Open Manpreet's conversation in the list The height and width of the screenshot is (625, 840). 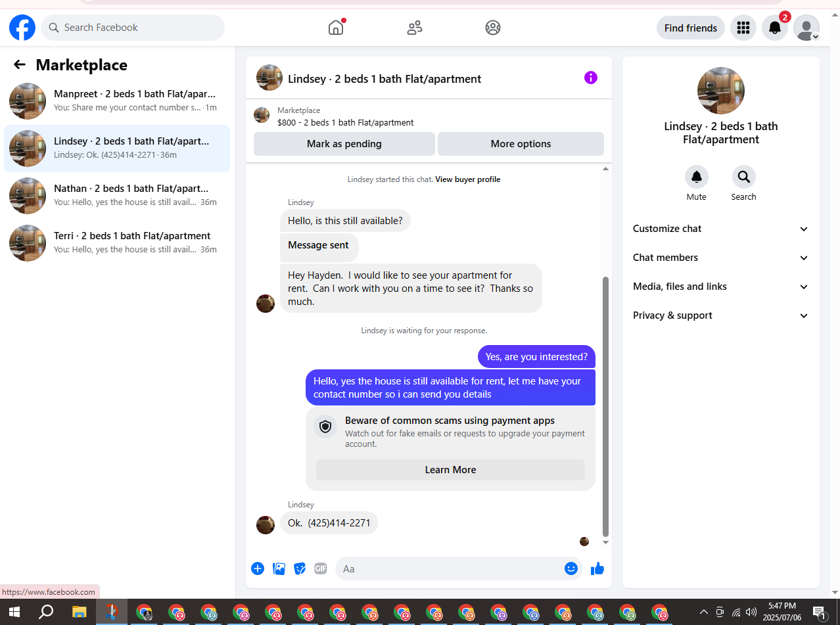[x=117, y=101]
